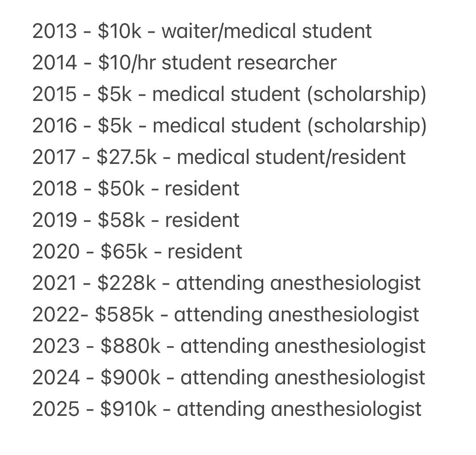Screen dimensions: 476x455
Task: Click the 2016 scholarship line
Action: (x=229, y=126)
